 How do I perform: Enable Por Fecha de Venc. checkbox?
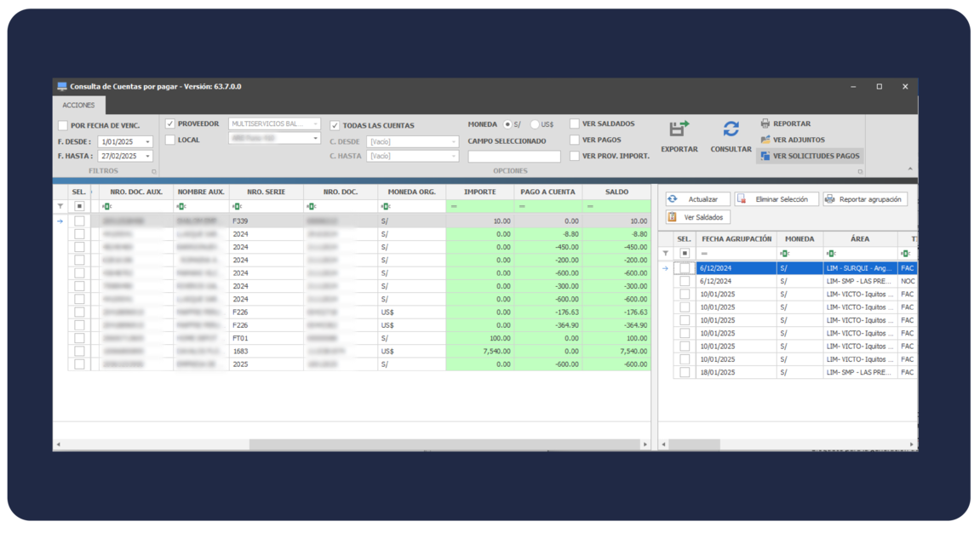[63, 126]
